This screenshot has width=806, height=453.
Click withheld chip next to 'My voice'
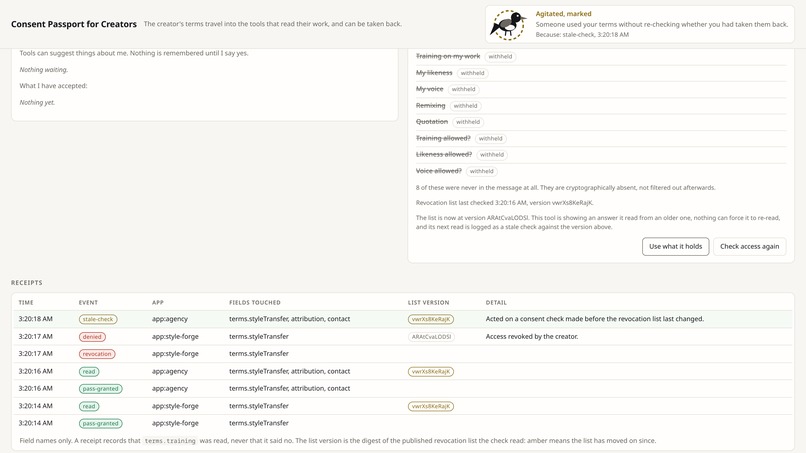click(x=463, y=89)
